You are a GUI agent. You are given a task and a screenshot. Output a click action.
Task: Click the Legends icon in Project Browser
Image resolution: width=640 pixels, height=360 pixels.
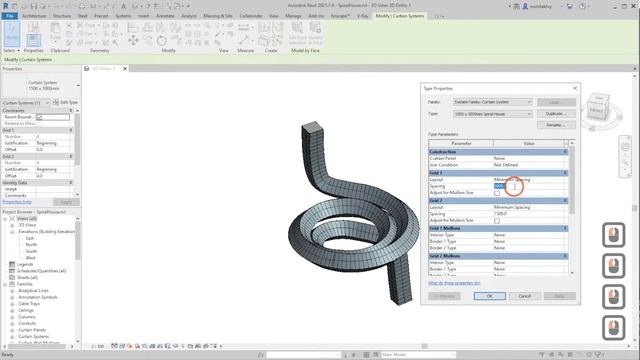pos(12,264)
